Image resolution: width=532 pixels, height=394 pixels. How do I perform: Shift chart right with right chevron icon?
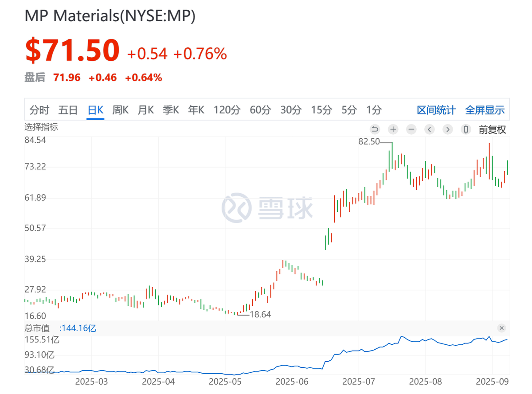[448, 129]
